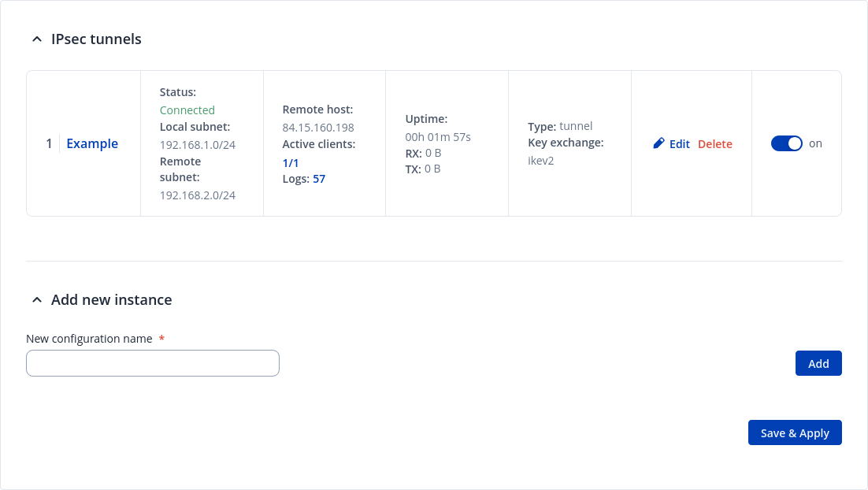Click the remote subnet value 192.168.2.0/24
Image resolution: width=868 pixels, height=490 pixels.
pyautogui.click(x=198, y=195)
